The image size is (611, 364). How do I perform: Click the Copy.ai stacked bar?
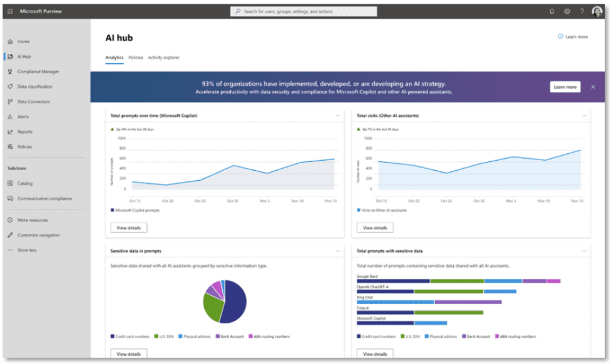420,313
